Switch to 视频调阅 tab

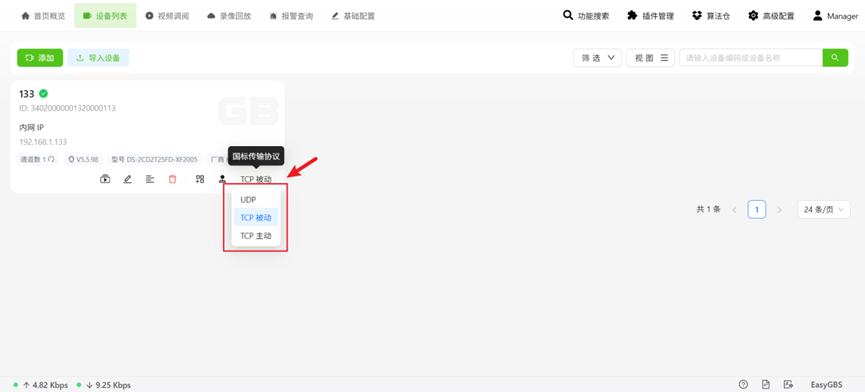pyautogui.click(x=167, y=16)
